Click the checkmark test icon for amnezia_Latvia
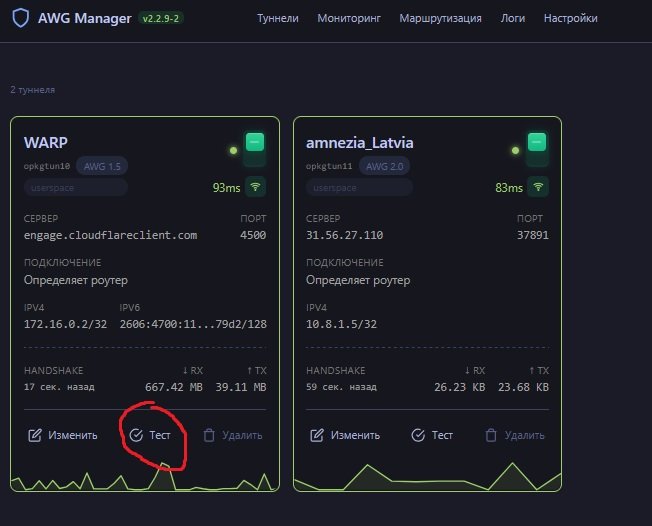 pos(418,435)
